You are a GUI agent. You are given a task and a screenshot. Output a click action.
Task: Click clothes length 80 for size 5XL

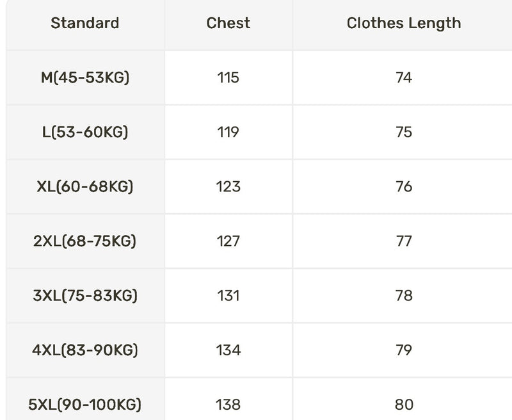[x=404, y=404]
